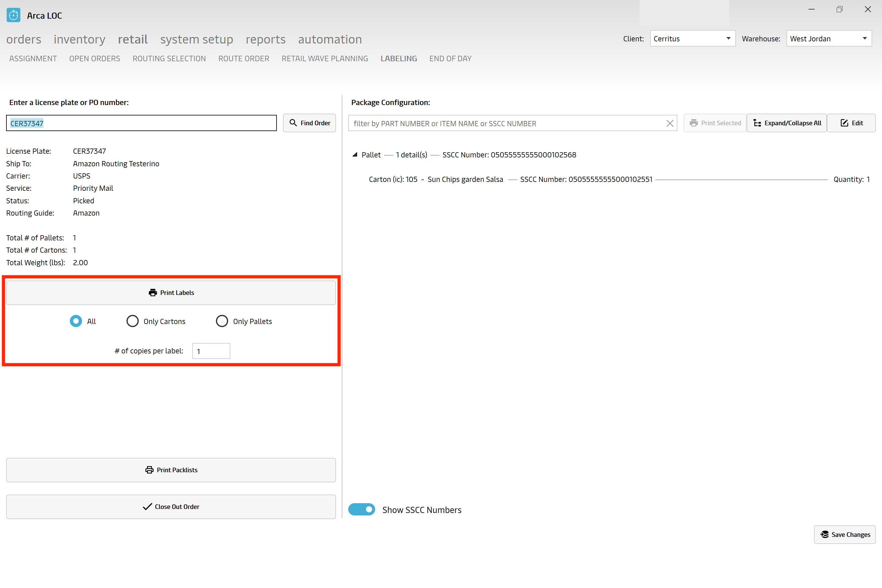Viewport: 882px width, 588px height.
Task: Click the pencil icon on Edit
Action: tap(845, 123)
